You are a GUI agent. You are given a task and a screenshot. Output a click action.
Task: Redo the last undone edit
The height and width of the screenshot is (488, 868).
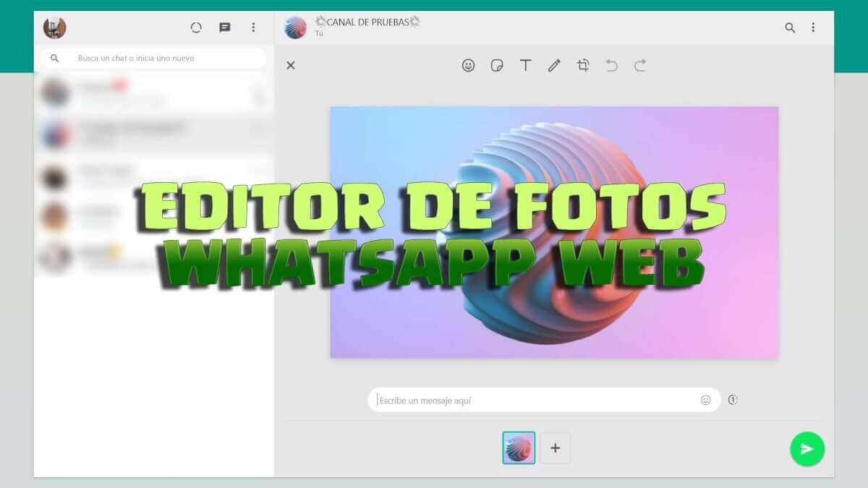pyautogui.click(x=641, y=65)
